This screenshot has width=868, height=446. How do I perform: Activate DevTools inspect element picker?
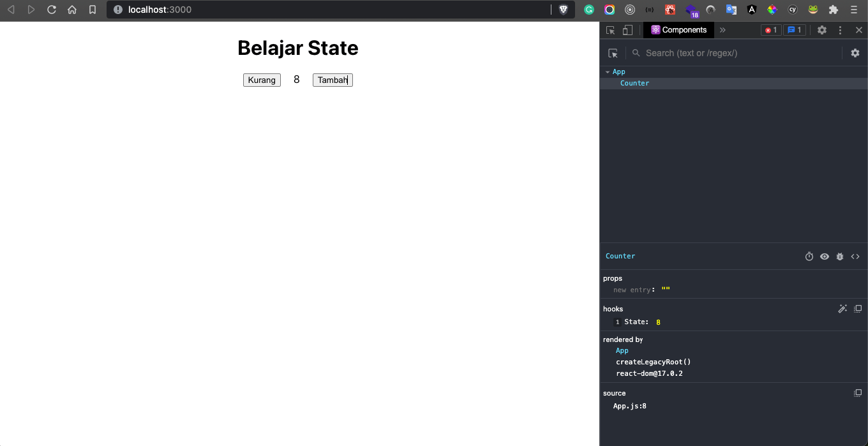coord(611,30)
